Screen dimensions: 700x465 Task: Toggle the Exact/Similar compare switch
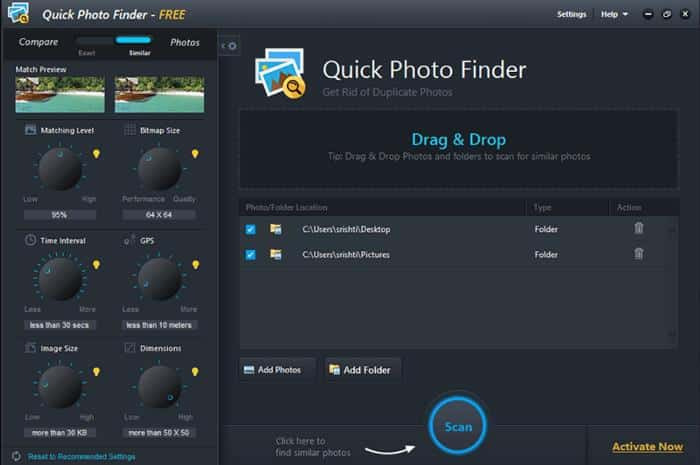tap(113, 40)
